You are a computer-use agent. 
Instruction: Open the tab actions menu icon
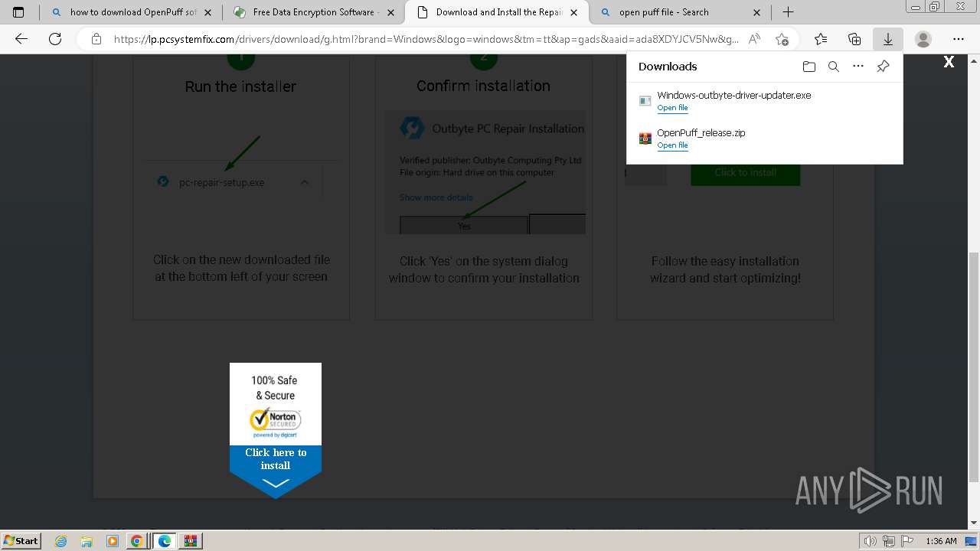[18, 12]
